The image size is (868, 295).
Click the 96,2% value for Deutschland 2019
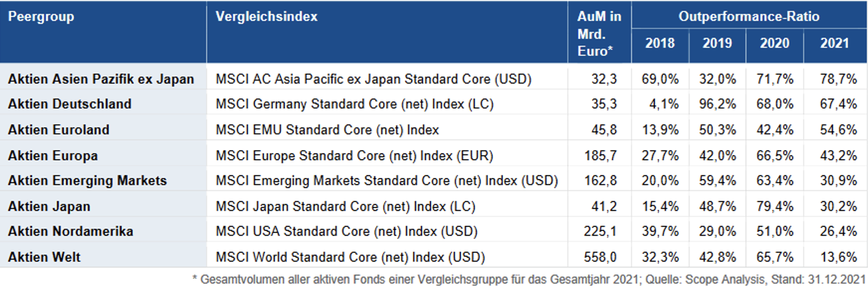(717, 104)
